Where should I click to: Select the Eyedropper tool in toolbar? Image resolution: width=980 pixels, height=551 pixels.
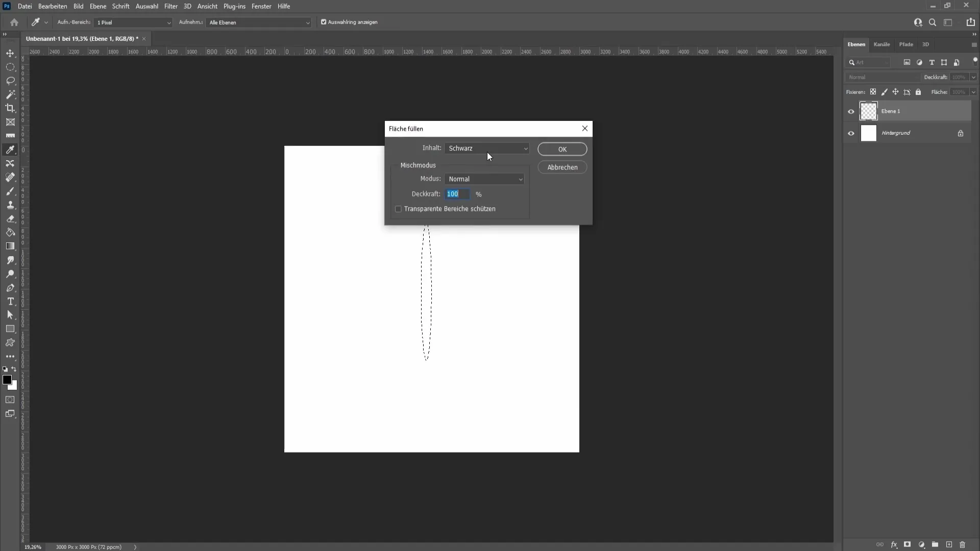[10, 149]
